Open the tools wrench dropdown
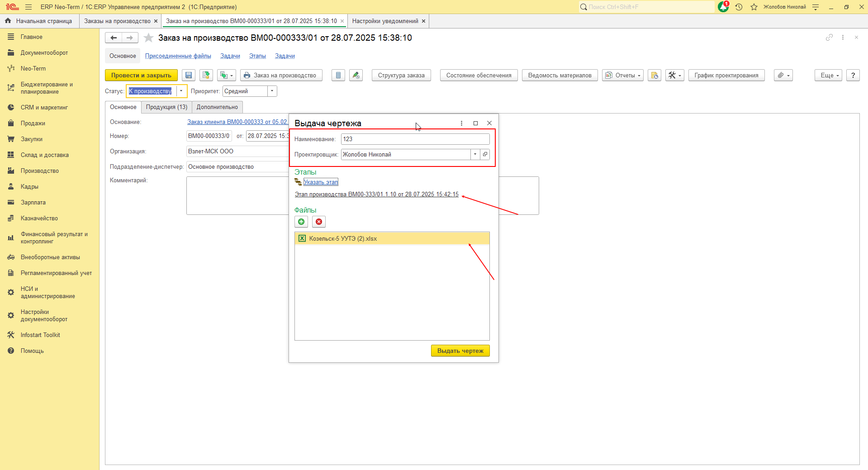This screenshot has width=868, height=470. click(675, 76)
